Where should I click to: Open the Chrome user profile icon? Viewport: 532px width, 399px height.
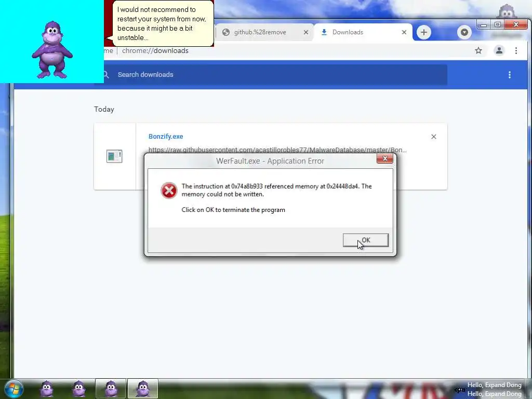click(x=499, y=50)
